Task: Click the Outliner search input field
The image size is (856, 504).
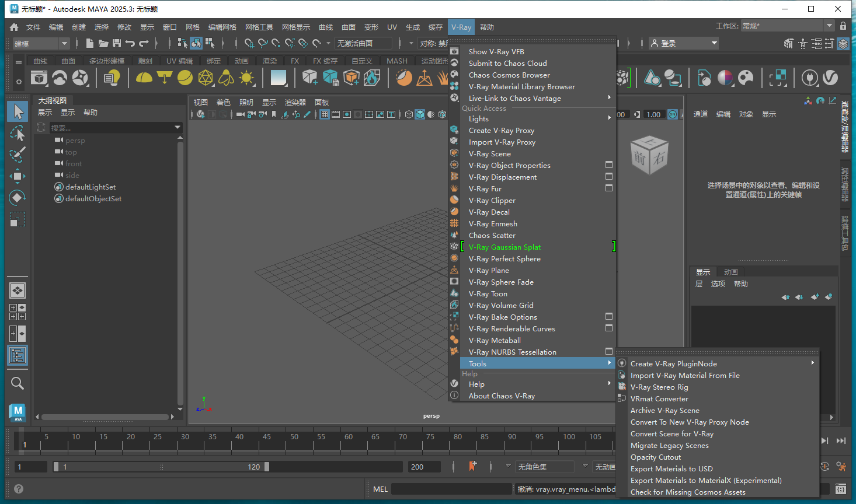Action: (x=111, y=127)
